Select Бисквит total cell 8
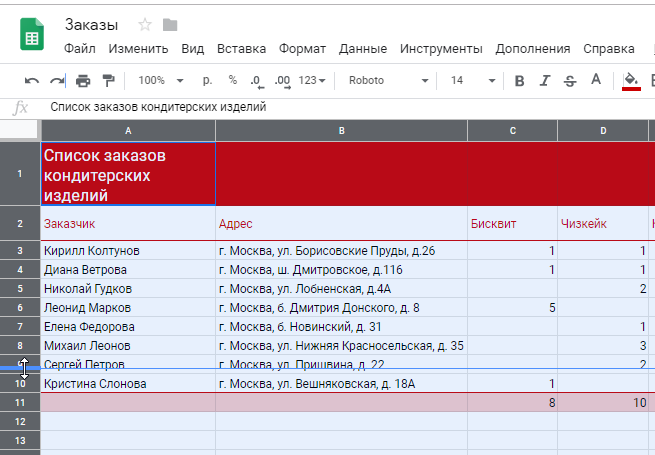The image size is (655, 455). (513, 403)
